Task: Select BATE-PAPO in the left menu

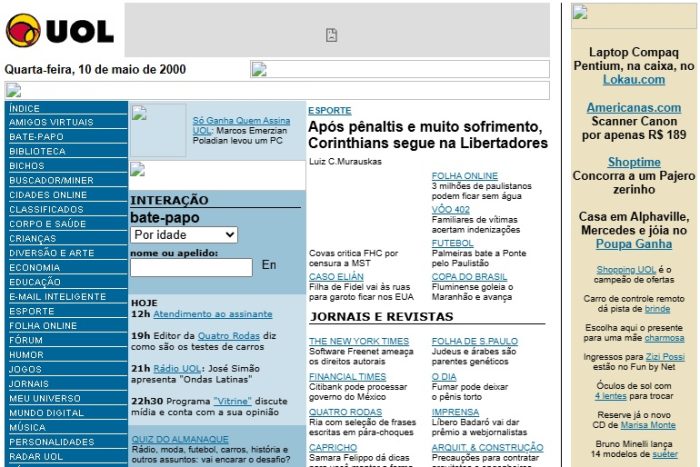Action: coord(37,137)
